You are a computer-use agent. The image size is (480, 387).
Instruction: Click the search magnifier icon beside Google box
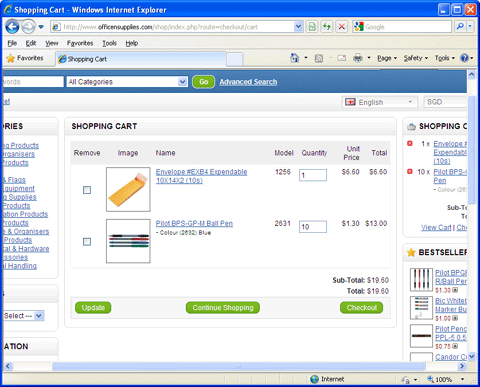[460, 27]
